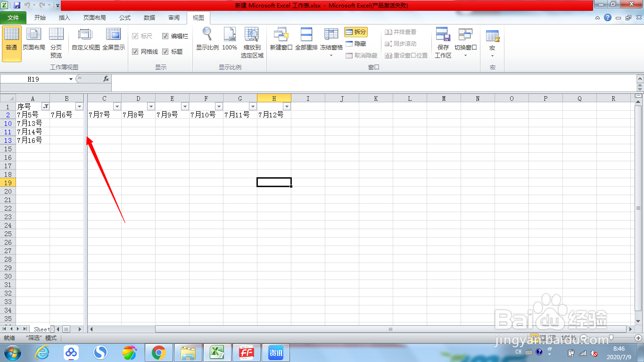Open Page Break Preview (分页预览)

coord(56,43)
